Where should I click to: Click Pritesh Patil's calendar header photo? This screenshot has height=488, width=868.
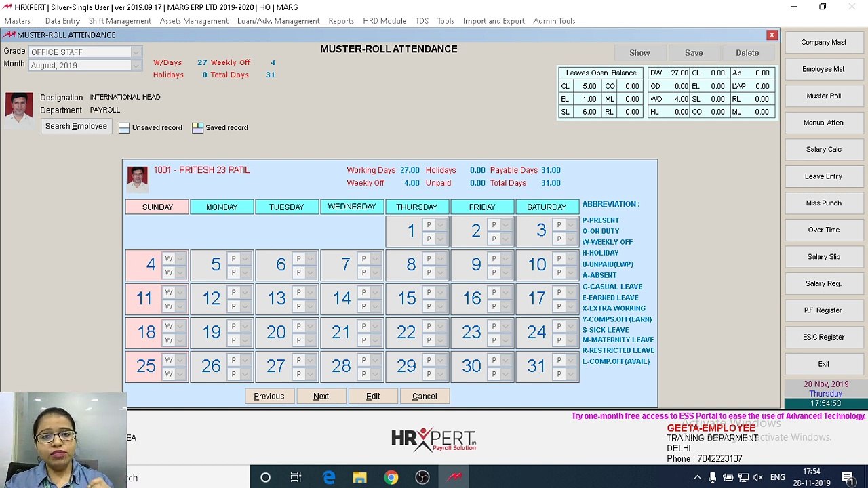click(x=137, y=179)
